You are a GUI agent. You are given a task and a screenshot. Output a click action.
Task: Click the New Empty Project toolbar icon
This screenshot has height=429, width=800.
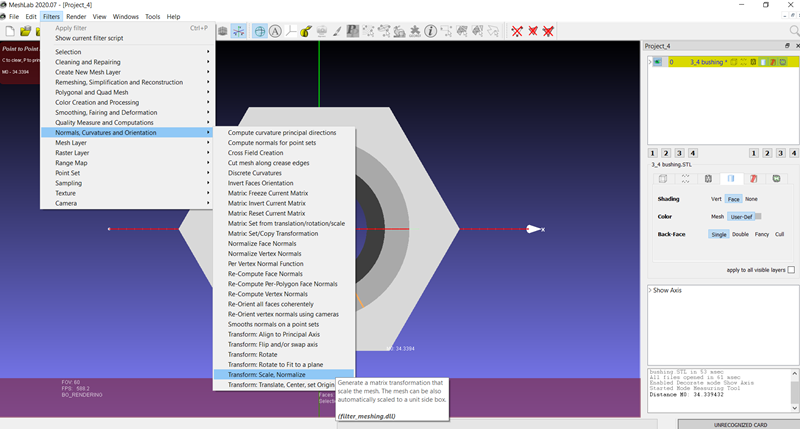click(10, 32)
